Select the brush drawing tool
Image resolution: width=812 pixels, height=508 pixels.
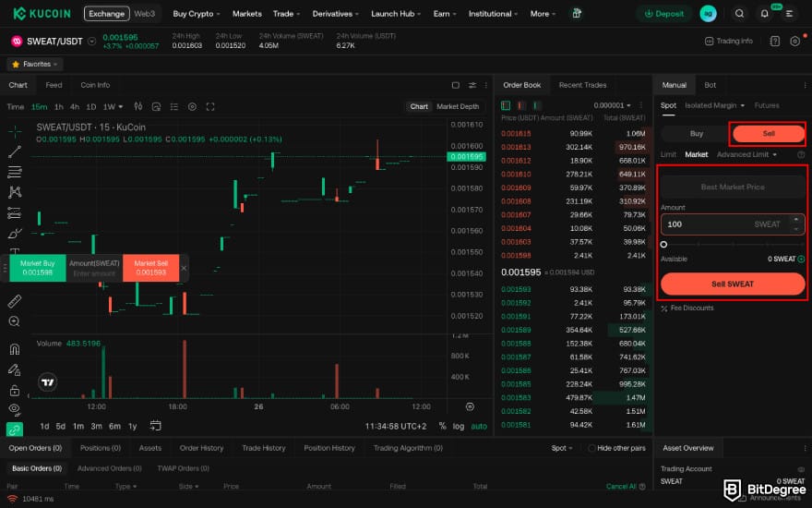pos(15,234)
